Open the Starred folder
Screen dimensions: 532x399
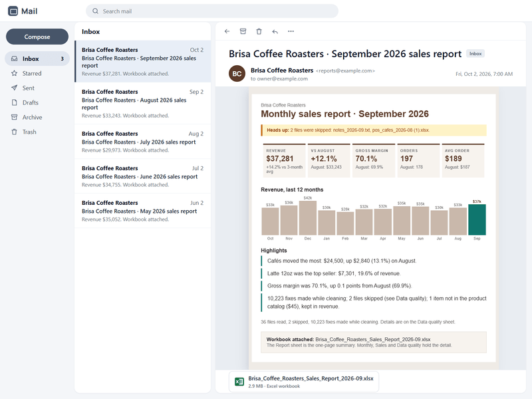point(37,73)
